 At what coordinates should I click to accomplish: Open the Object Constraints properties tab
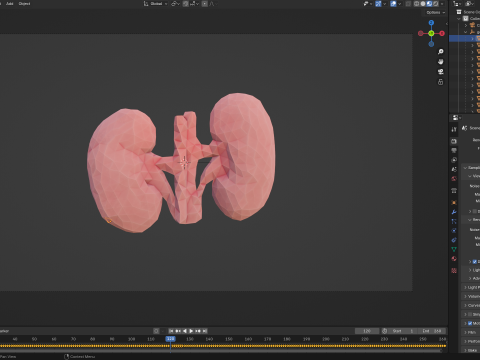coord(454,240)
